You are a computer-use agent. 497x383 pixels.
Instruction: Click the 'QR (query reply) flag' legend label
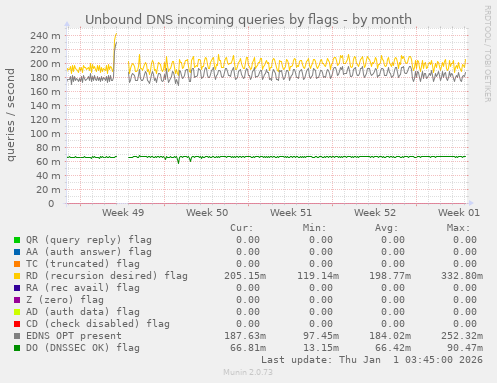89,240
